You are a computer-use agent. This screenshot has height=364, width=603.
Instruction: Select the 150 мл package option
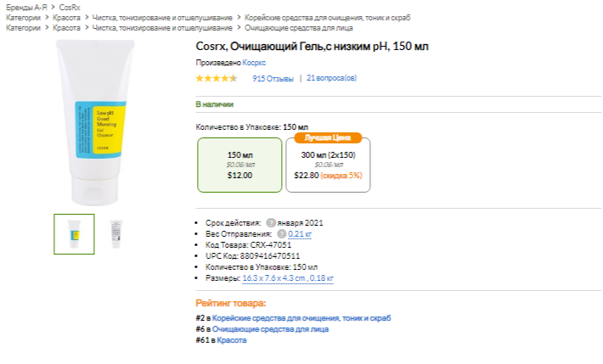click(240, 165)
